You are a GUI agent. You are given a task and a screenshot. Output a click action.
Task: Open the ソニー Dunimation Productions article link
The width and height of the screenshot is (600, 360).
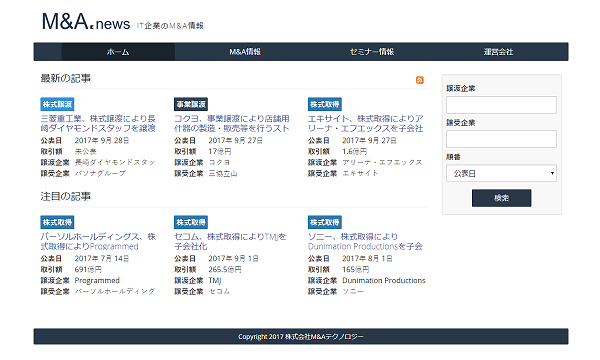pyautogui.click(x=365, y=241)
